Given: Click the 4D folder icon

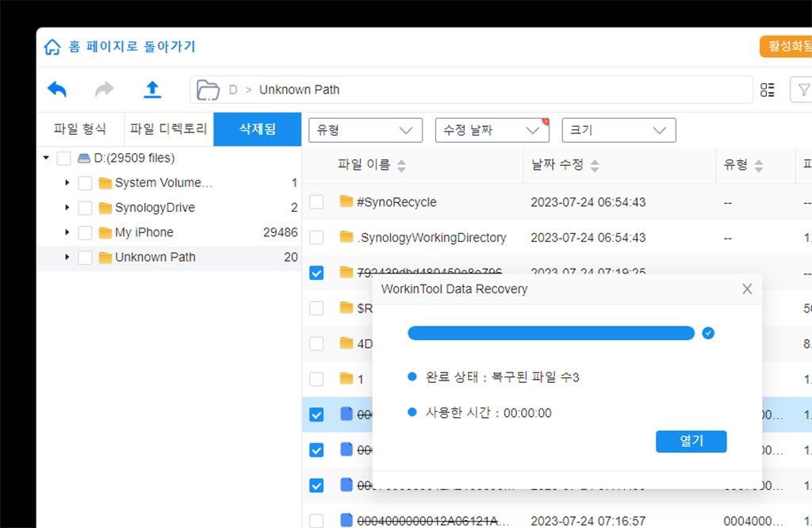Looking at the screenshot, I should tap(347, 342).
